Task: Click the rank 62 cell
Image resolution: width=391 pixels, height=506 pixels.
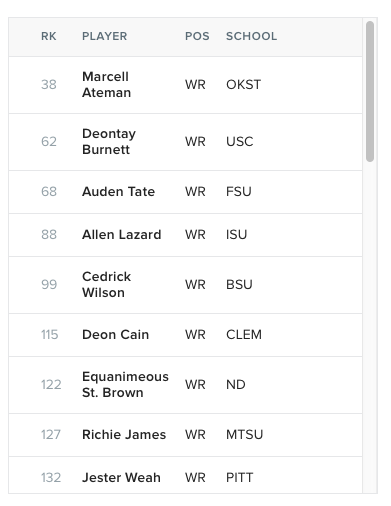Action: 49,142
